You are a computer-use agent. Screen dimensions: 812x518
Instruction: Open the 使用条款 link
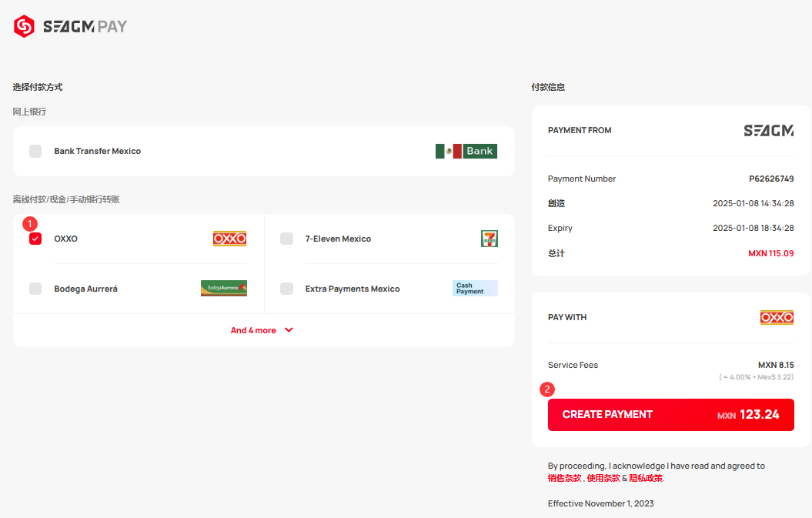coord(603,478)
